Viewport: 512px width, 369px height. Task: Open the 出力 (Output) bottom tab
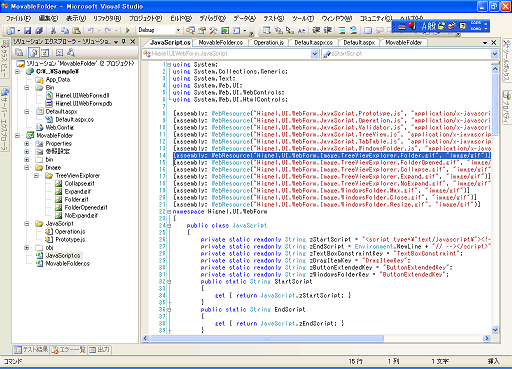click(99, 349)
